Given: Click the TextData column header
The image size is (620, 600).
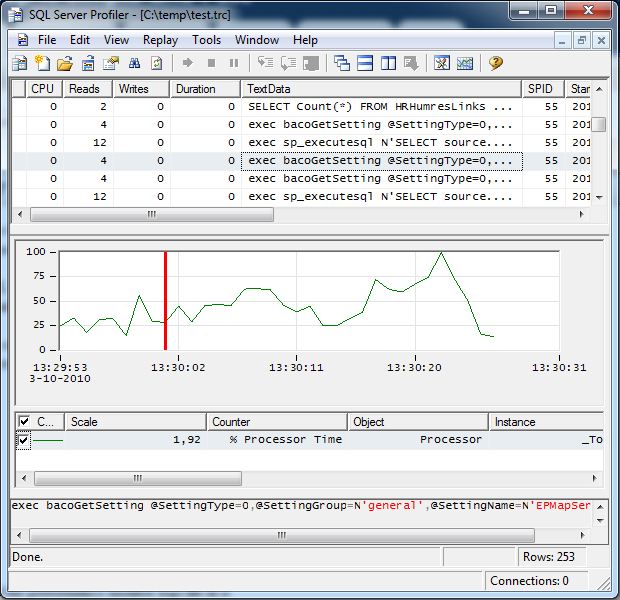Looking at the screenshot, I should point(382,89).
